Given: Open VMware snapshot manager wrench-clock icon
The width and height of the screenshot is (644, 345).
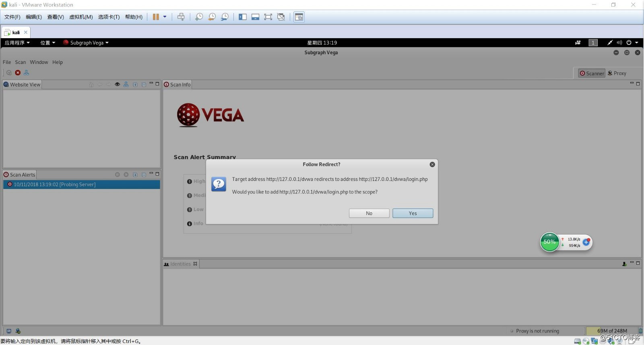Looking at the screenshot, I should (x=225, y=17).
